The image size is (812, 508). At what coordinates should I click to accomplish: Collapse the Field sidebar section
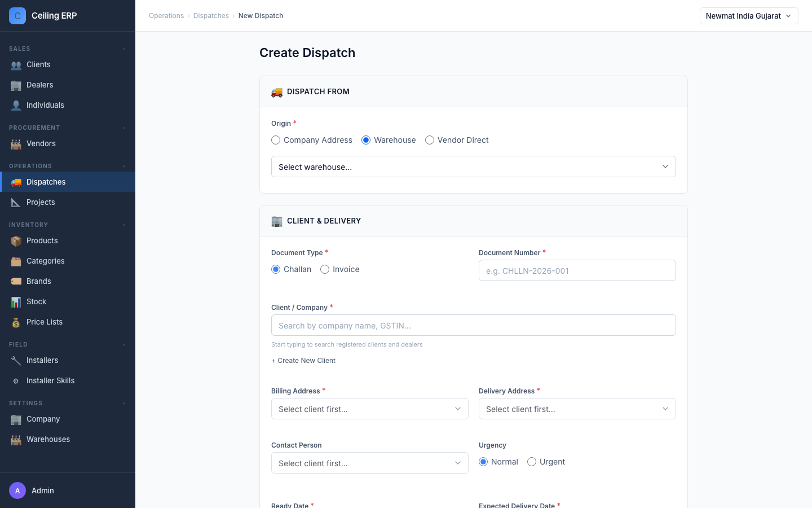pyautogui.click(x=124, y=344)
